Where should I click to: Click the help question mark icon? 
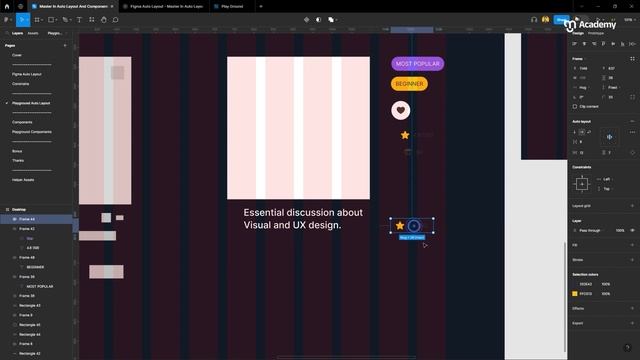point(627,348)
